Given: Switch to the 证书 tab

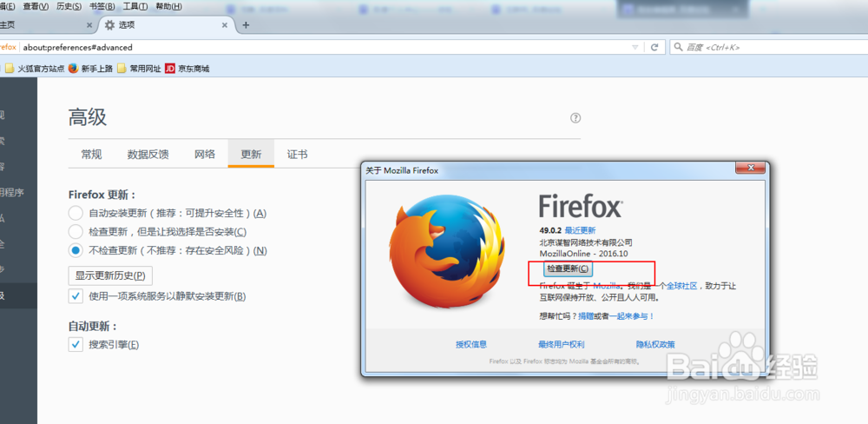Looking at the screenshot, I should pyautogui.click(x=297, y=155).
